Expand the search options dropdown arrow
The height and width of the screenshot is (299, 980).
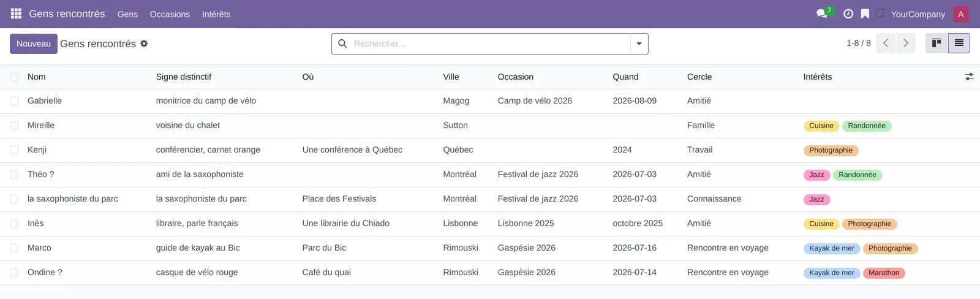click(x=639, y=44)
